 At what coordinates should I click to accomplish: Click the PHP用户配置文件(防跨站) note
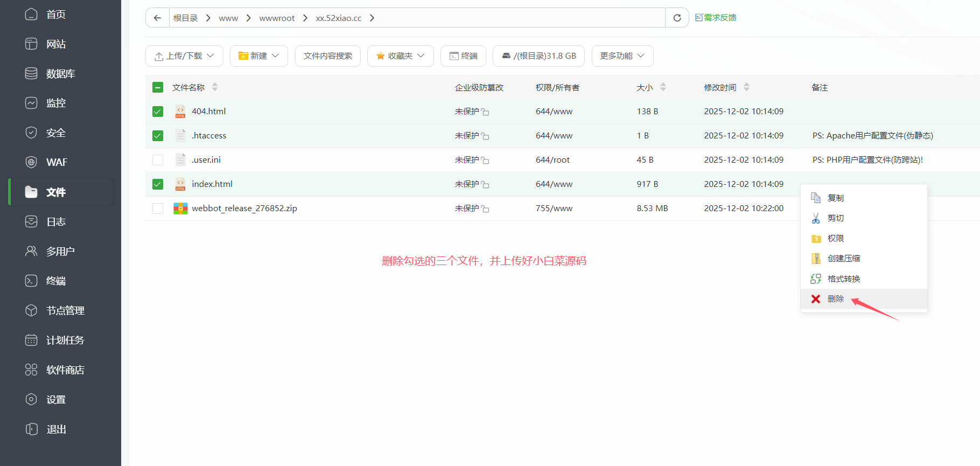coord(867,160)
